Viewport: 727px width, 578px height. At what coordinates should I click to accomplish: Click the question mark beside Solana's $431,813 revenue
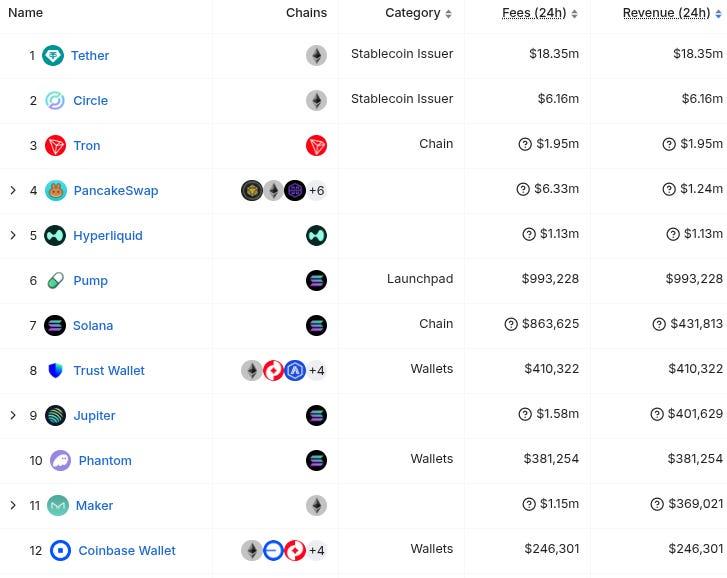pos(659,325)
